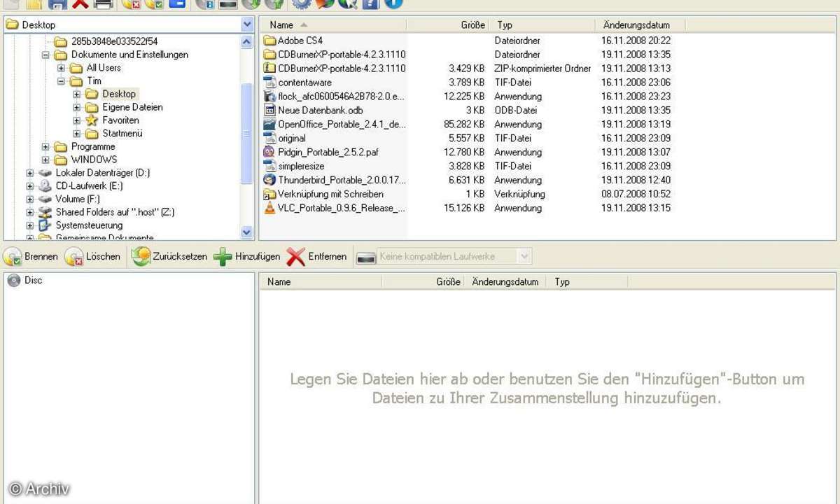Collapse the Tim folder node
The height and width of the screenshot is (504, 840).
61,81
